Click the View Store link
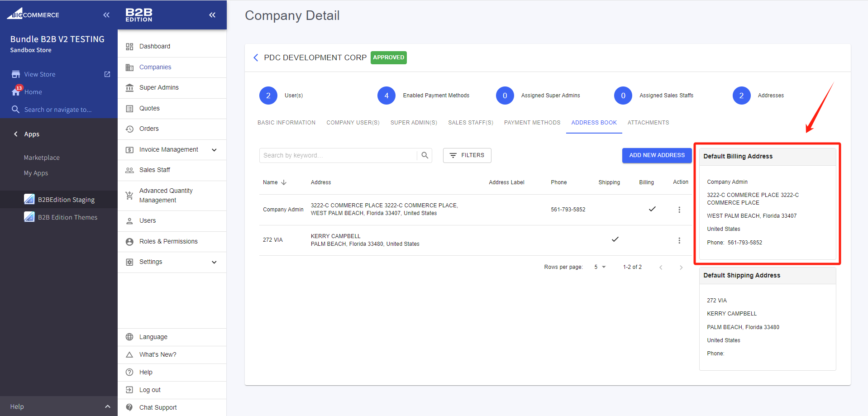 click(40, 74)
